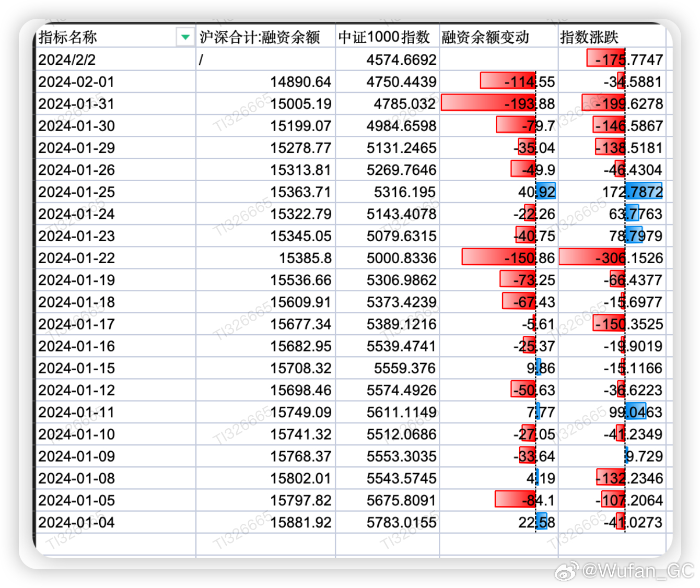This screenshot has height=588, width=700.
Task: Click the date cell 2024-01-17
Action: click(116, 324)
